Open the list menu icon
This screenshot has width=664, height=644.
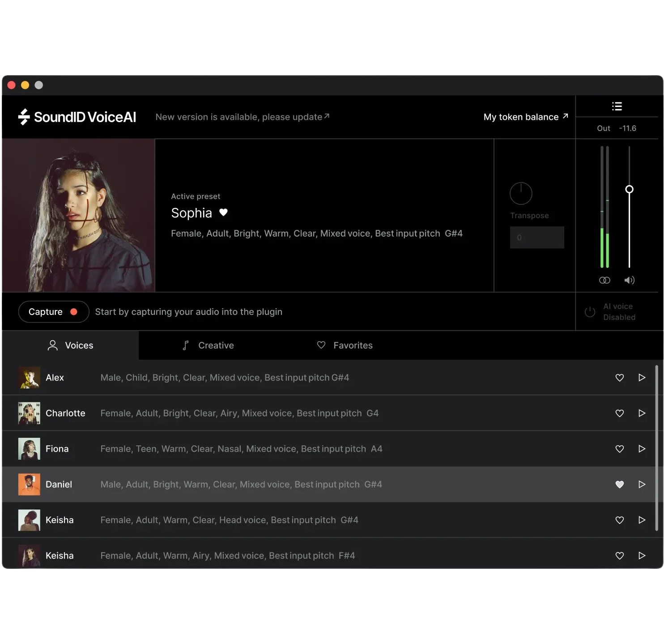(x=617, y=106)
